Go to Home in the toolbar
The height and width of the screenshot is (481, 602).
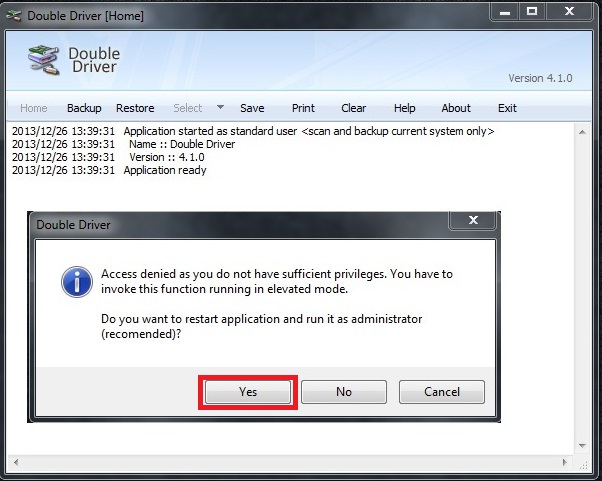[34, 108]
